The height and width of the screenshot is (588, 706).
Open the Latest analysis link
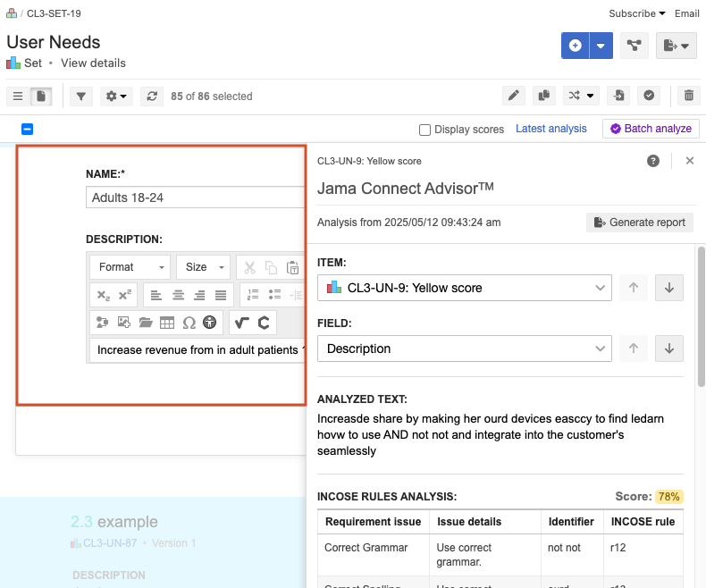click(551, 129)
